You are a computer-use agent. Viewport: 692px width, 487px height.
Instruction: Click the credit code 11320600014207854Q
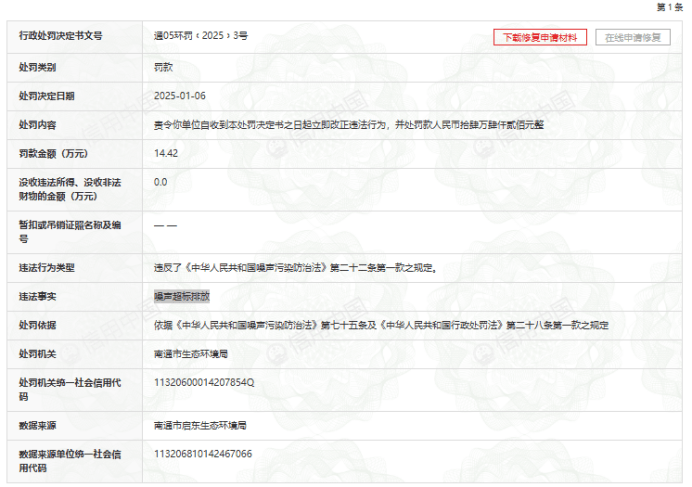pyautogui.click(x=204, y=383)
